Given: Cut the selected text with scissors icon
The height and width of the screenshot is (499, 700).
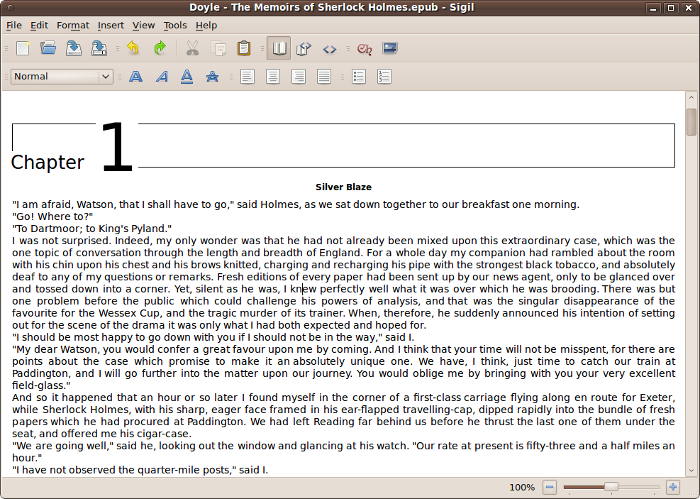Looking at the screenshot, I should 192,48.
